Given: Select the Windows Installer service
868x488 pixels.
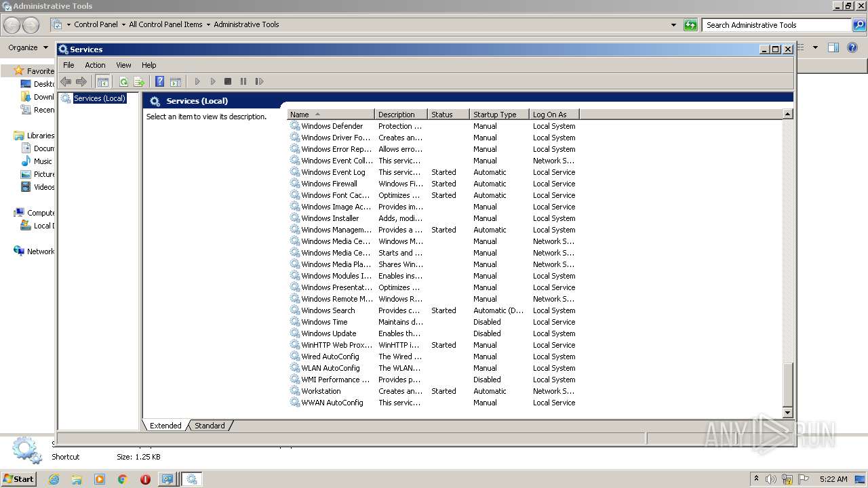Looking at the screenshot, I should click(330, 218).
